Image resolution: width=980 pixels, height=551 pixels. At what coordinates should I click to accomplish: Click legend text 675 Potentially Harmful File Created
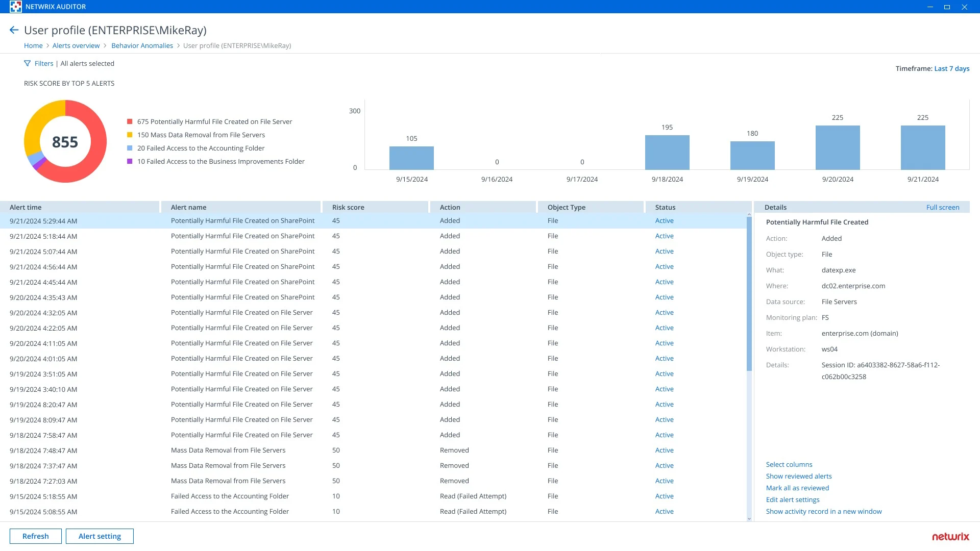214,121
